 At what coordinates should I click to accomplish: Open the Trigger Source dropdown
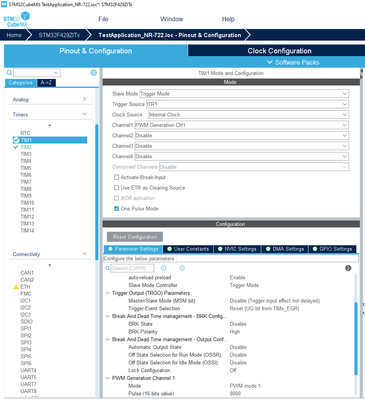point(248,104)
